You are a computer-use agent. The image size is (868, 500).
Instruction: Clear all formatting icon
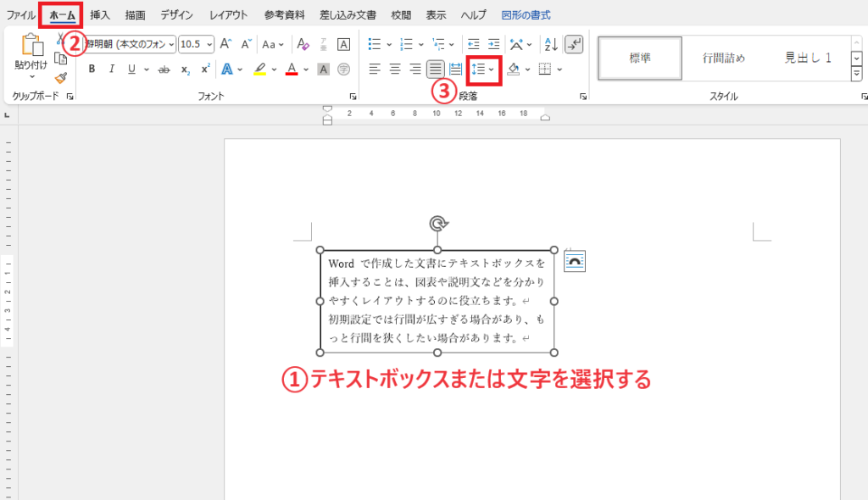click(x=303, y=44)
